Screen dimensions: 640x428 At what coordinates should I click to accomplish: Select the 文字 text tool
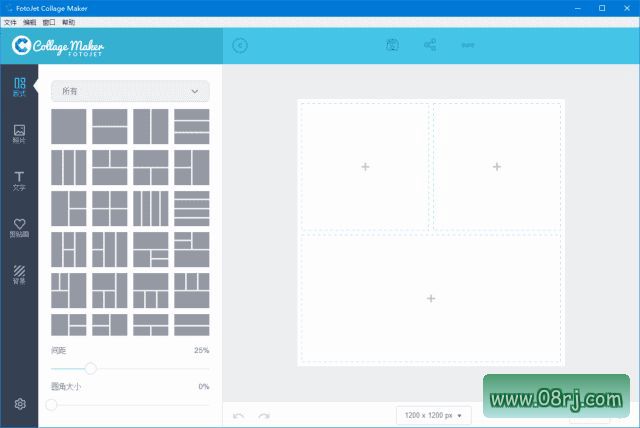pos(19,180)
